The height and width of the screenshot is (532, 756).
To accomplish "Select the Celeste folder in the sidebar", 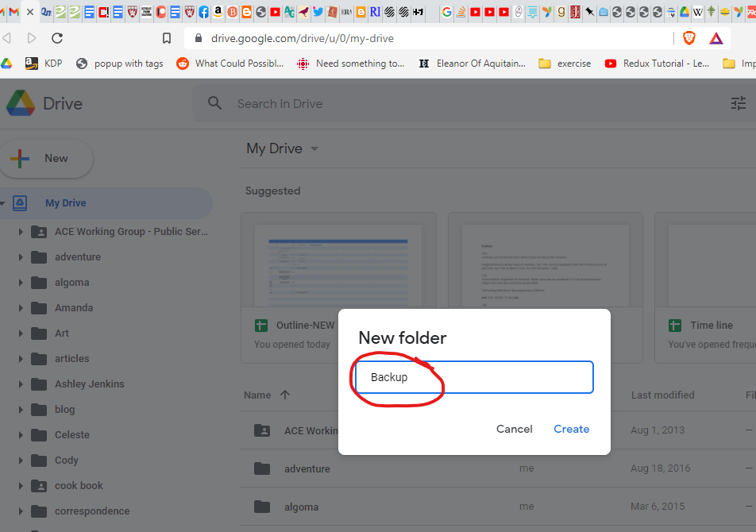I will 72,434.
